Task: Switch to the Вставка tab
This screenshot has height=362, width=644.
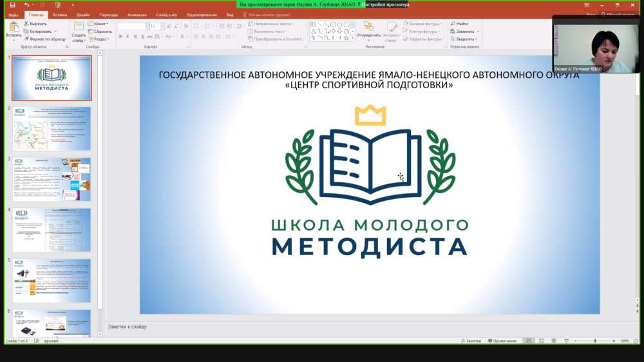Action: tap(60, 15)
